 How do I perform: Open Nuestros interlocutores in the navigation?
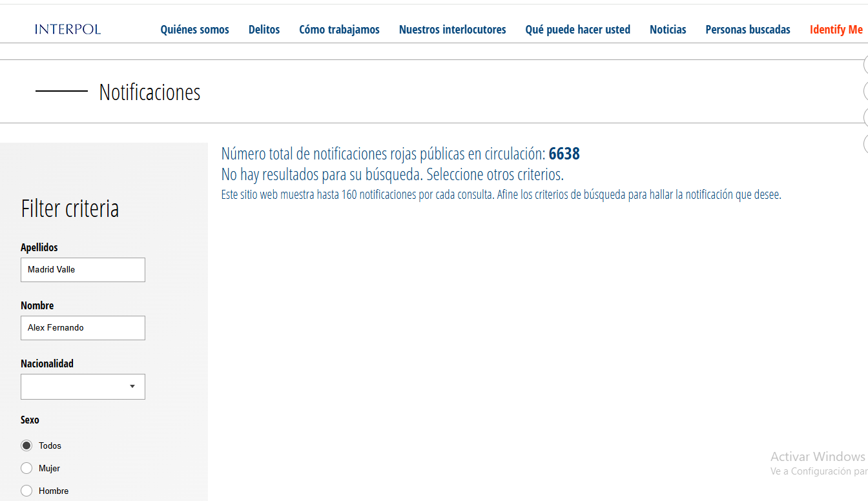pos(452,30)
